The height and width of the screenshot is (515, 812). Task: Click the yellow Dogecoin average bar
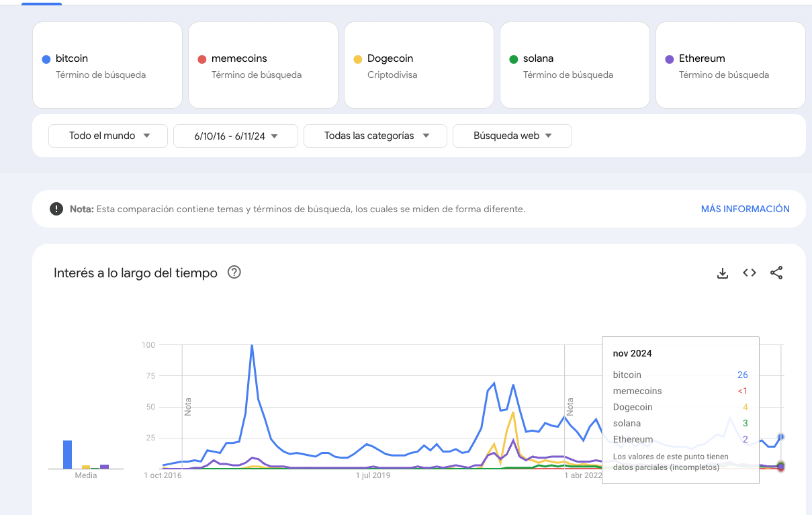point(86,467)
